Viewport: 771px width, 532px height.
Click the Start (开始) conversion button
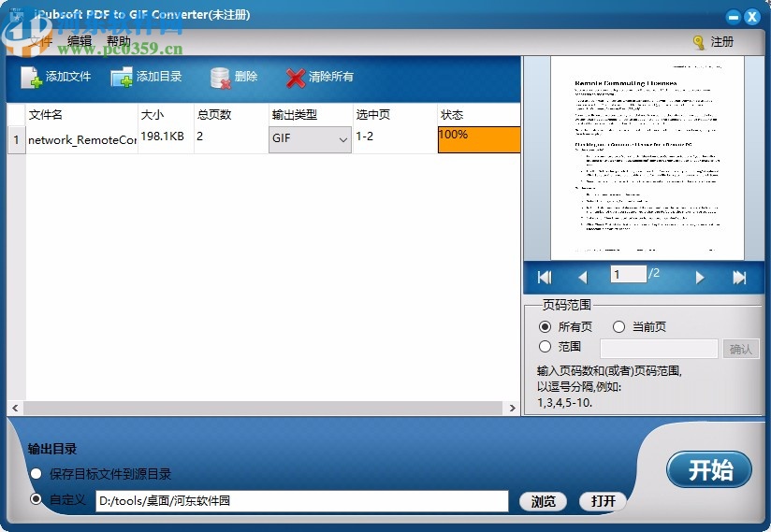point(709,469)
